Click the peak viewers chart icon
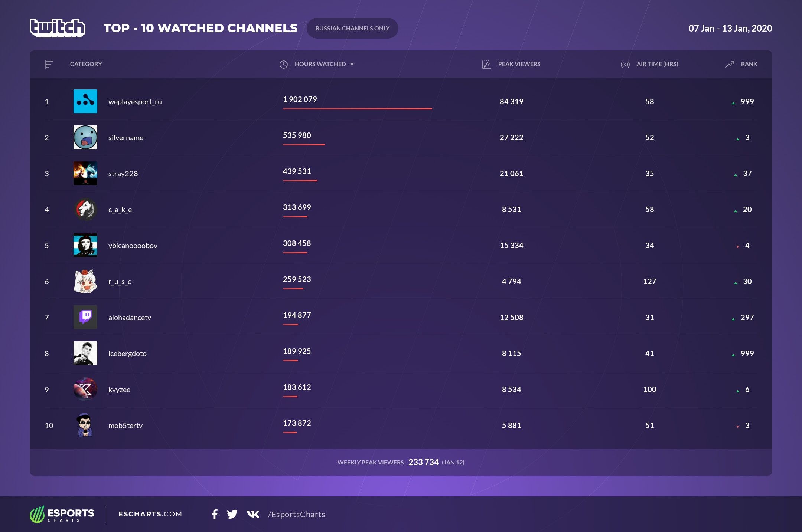802x532 pixels. click(486, 65)
